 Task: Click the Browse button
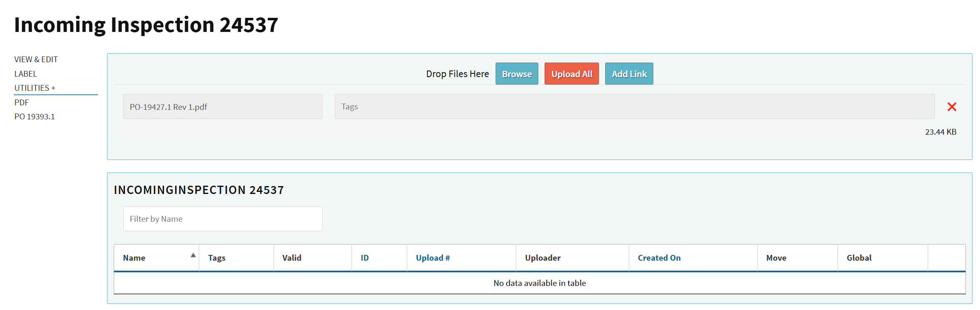[516, 74]
